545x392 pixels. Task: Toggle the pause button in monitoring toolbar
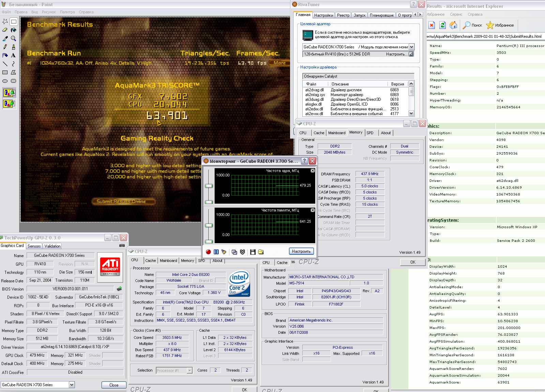pyautogui.click(x=216, y=252)
